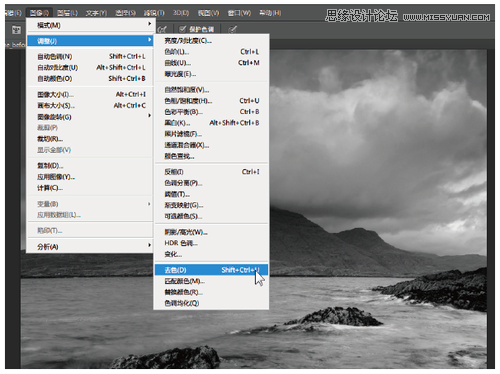This screenshot has width=500, height=374.
Task: Select the 计算(C)... entry
Action: pyautogui.click(x=90, y=188)
